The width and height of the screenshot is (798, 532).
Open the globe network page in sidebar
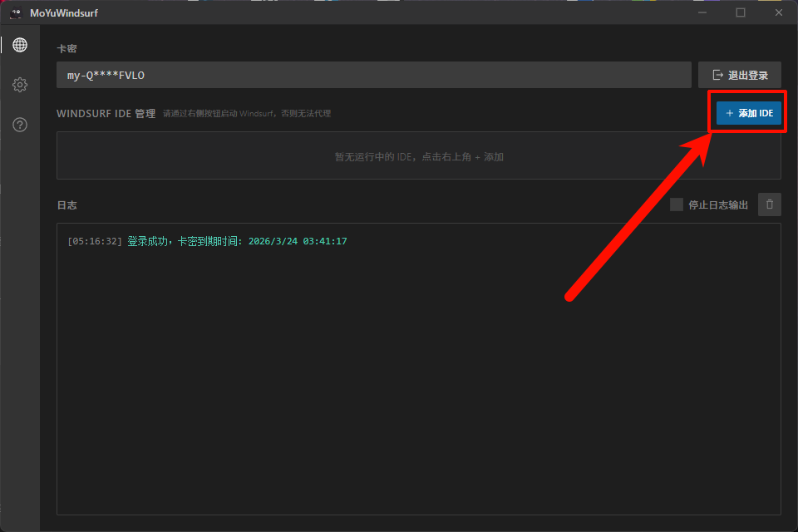(20, 45)
